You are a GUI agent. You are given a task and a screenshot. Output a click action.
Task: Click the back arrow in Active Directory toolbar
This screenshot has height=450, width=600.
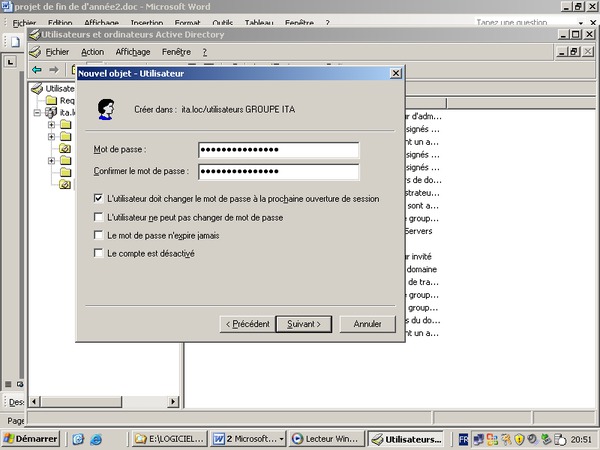(x=37, y=69)
